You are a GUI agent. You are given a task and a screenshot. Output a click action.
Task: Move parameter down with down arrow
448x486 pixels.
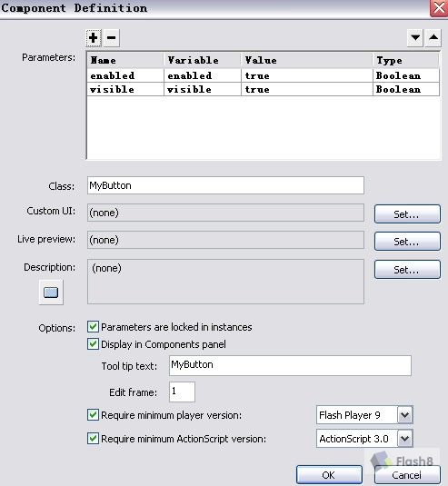click(415, 38)
